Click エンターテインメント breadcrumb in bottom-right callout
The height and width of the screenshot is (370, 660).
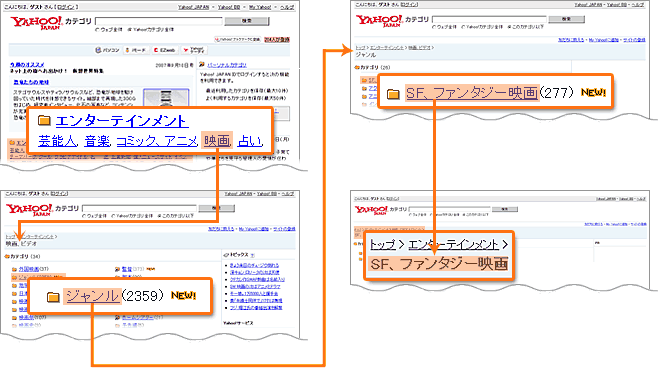pos(453,244)
